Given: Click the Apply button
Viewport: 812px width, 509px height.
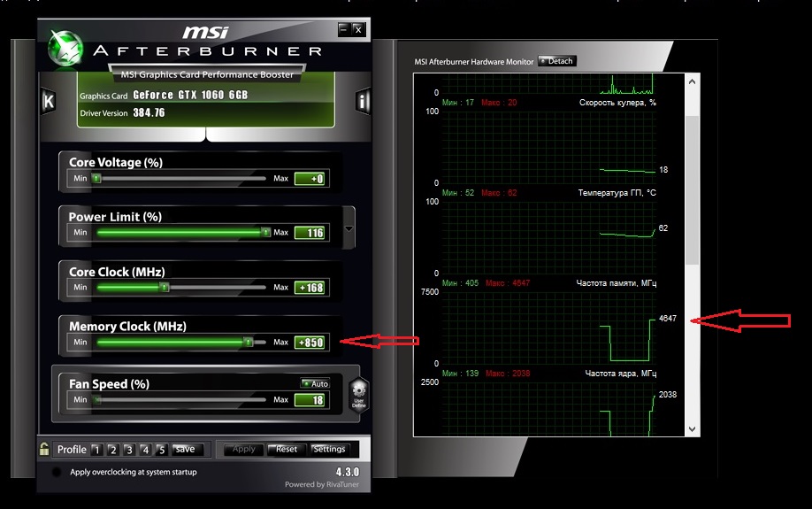Looking at the screenshot, I should click(244, 449).
